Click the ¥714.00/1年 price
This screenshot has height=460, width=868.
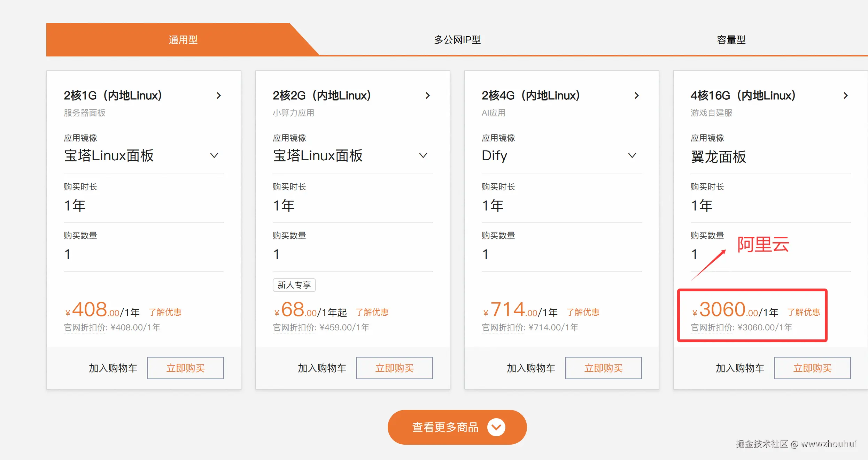pos(520,309)
